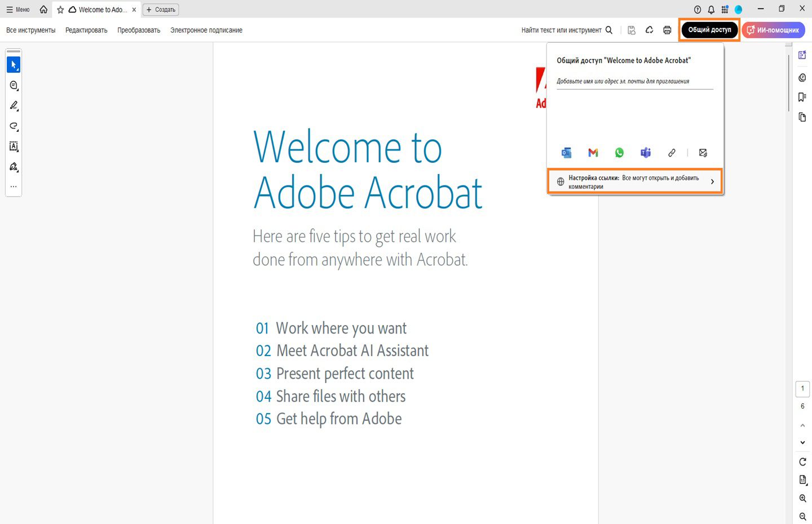The image size is (812, 524).
Task: Open Электронное подписание menu
Action: pyautogui.click(x=206, y=30)
